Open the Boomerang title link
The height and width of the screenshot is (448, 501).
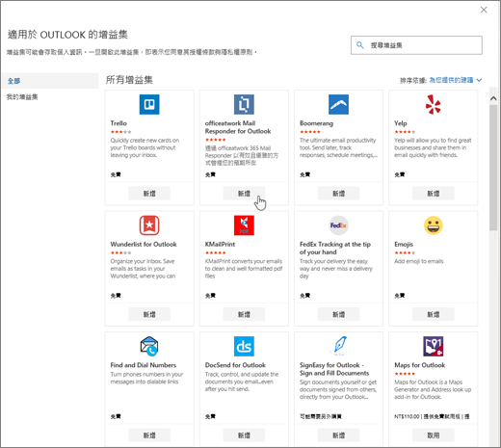click(316, 123)
